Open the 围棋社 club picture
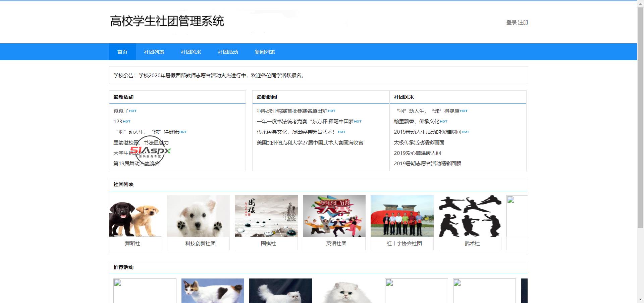 click(x=266, y=216)
